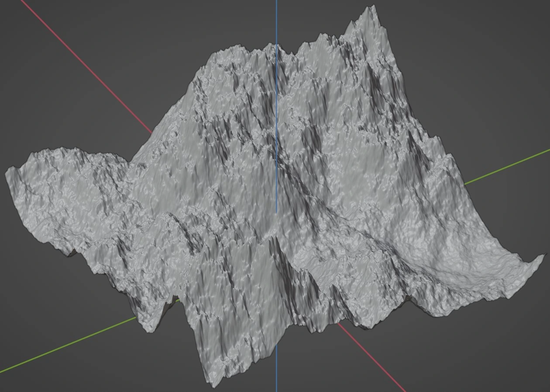Select the terrain mesh at its tallest peak
The height and width of the screenshot is (392, 550).
point(374,10)
